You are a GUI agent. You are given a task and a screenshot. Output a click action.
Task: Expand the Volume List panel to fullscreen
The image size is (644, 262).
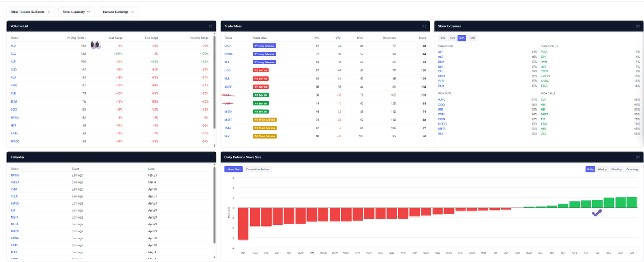[x=210, y=26]
